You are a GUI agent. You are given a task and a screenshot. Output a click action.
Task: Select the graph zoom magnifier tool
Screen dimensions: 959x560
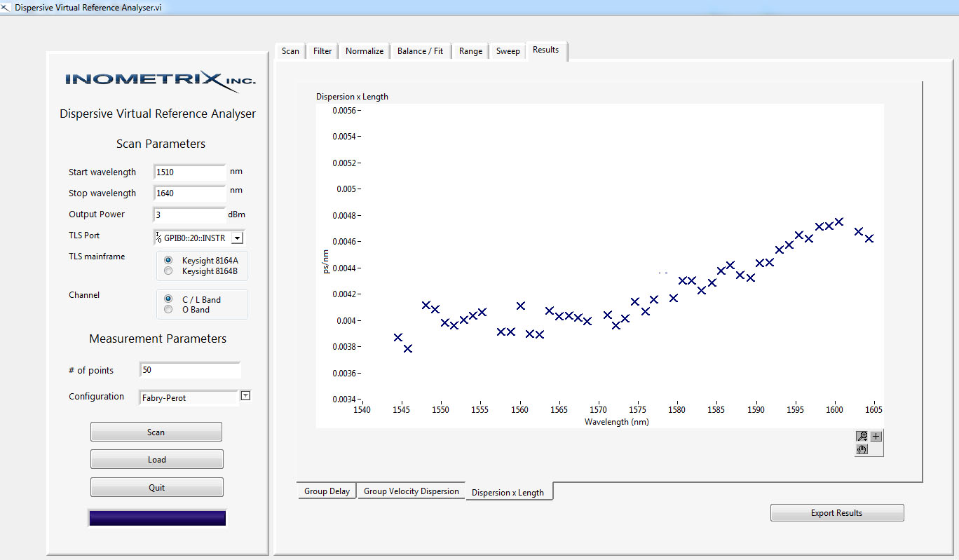[862, 436]
